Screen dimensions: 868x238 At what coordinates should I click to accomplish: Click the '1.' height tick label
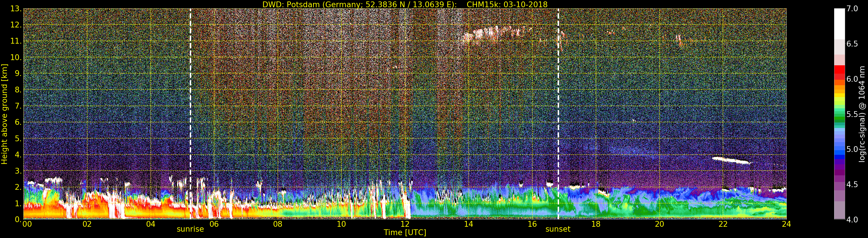[x=18, y=203]
